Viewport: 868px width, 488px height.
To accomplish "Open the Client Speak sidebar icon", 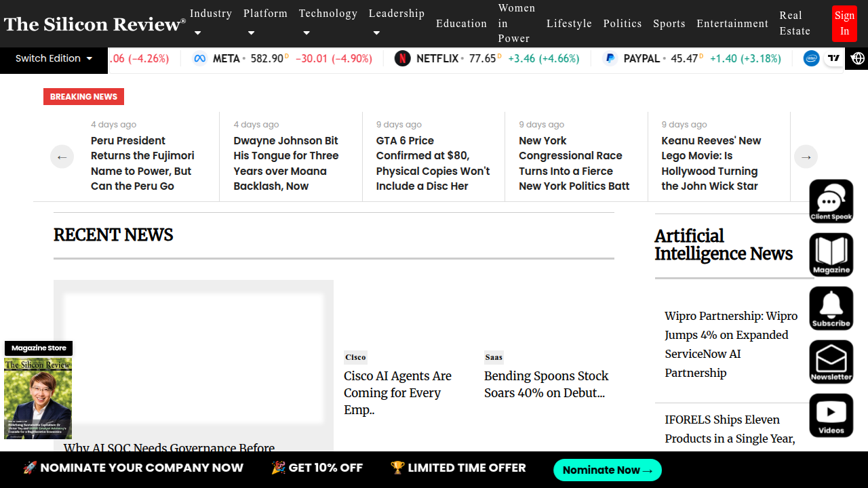I will (x=831, y=201).
